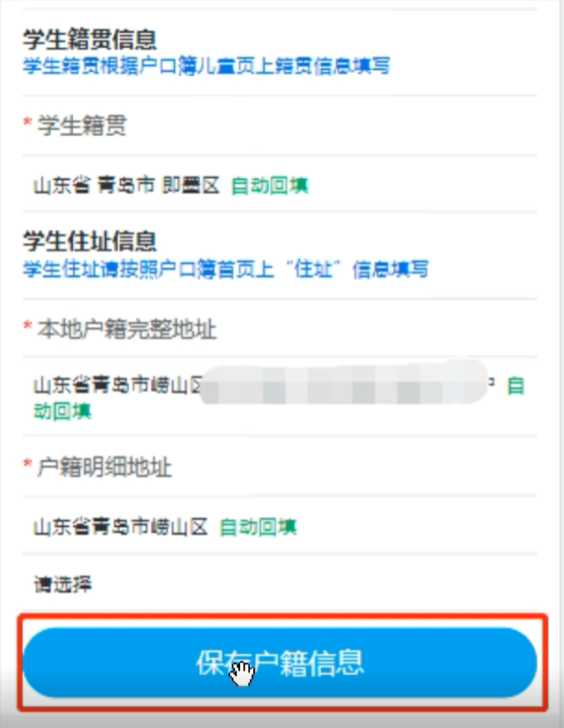Open the 请选择 dropdown selector
The height and width of the screenshot is (728, 564).
280,584
